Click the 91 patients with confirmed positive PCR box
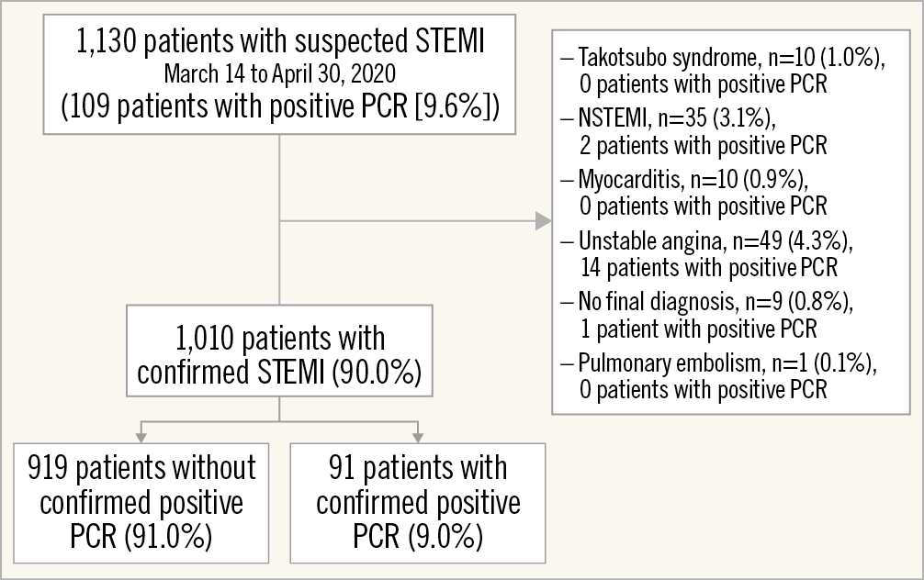The width and height of the screenshot is (924, 580). (418, 502)
